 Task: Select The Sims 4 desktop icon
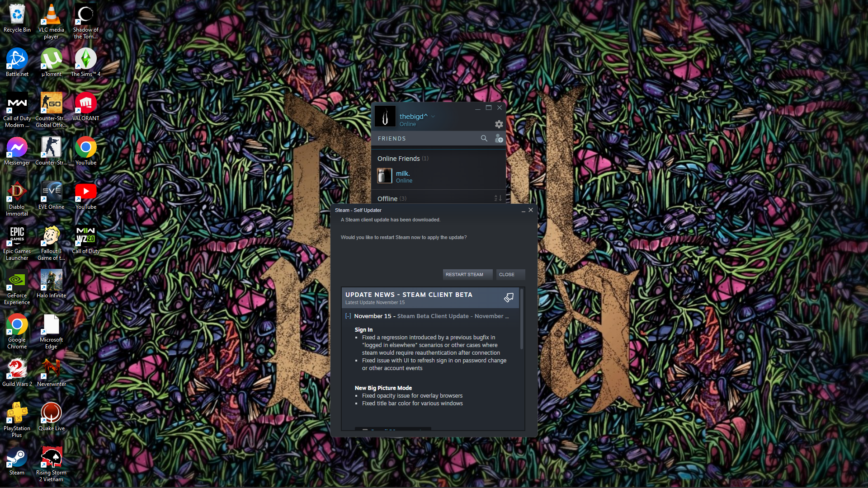(x=85, y=62)
